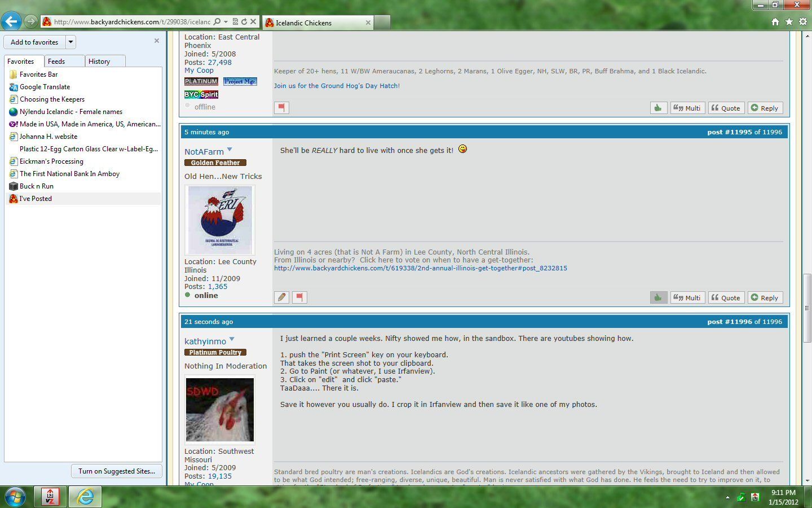Click the browser back arrow button
The image size is (812, 508).
[x=11, y=21]
